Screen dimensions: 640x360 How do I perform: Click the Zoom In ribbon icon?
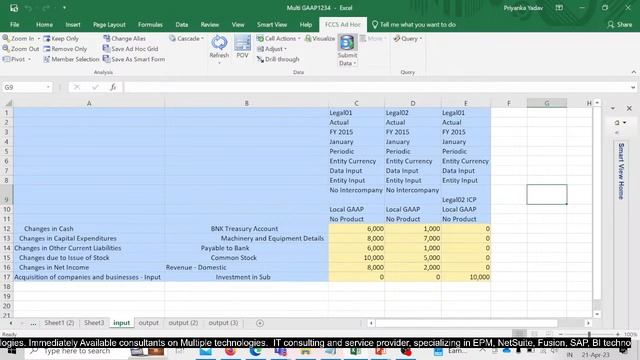click(6, 38)
